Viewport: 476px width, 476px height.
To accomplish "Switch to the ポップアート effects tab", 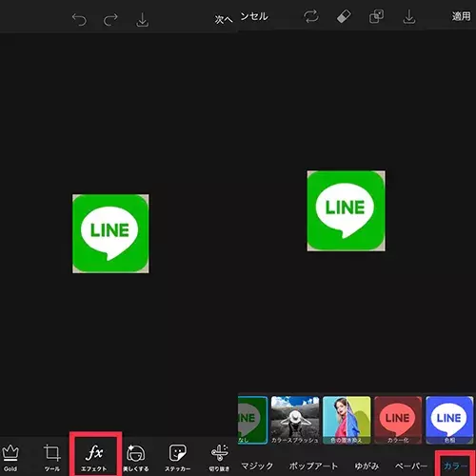I will [x=313, y=466].
